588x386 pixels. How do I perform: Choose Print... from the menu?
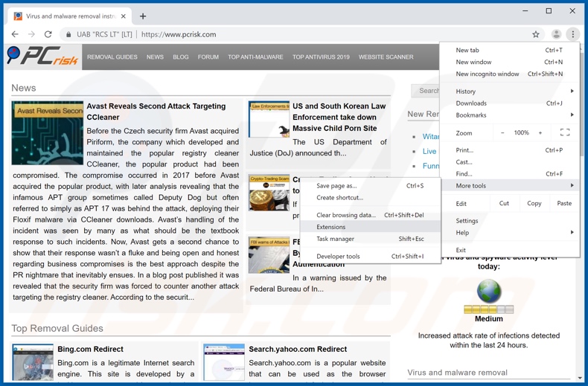click(x=509, y=150)
